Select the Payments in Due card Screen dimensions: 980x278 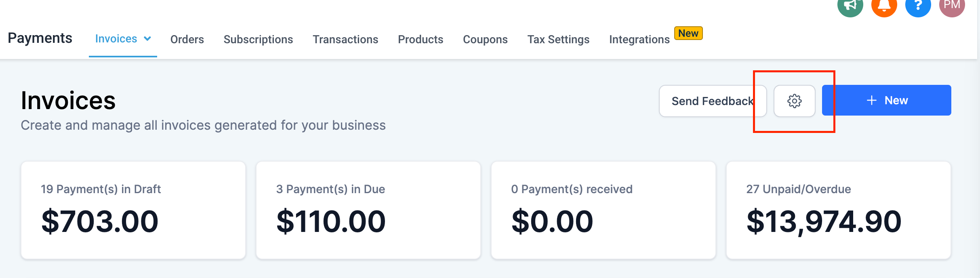368,210
